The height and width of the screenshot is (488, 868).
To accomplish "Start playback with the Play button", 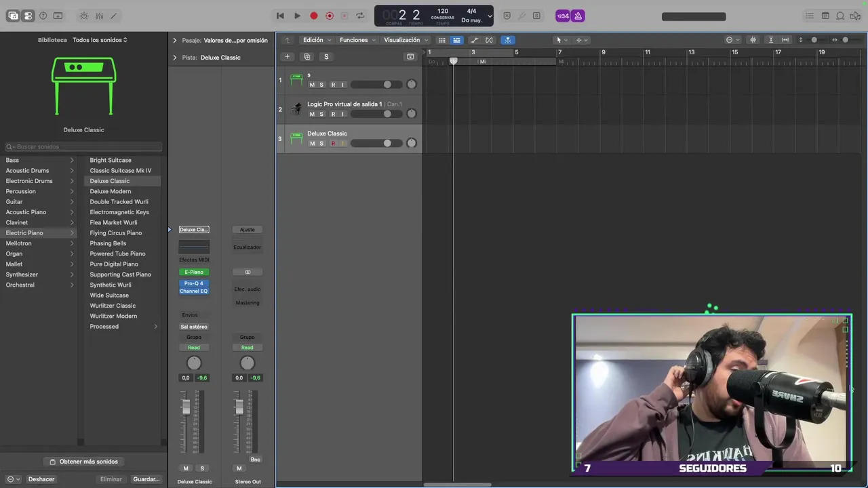I will [x=297, y=16].
